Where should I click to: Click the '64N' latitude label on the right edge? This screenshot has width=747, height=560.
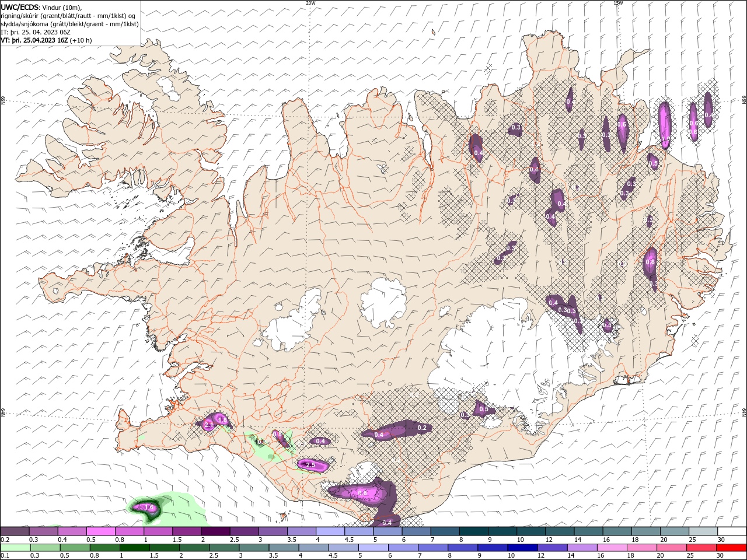click(x=744, y=412)
